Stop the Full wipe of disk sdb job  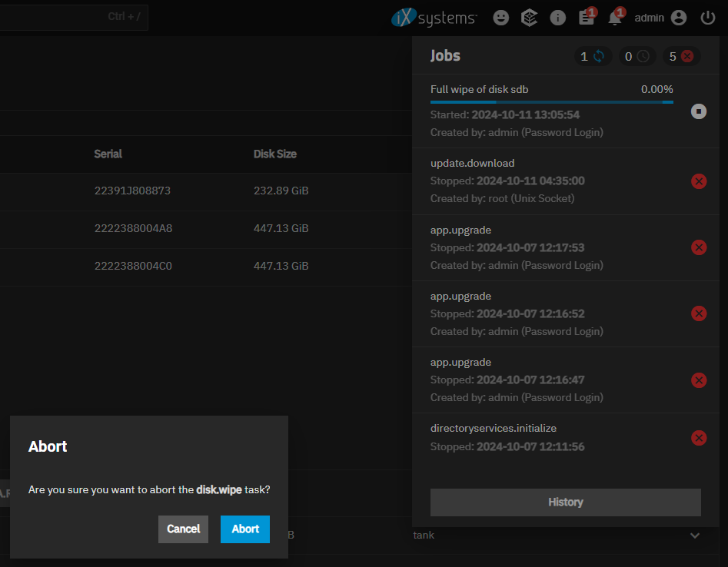point(699,111)
